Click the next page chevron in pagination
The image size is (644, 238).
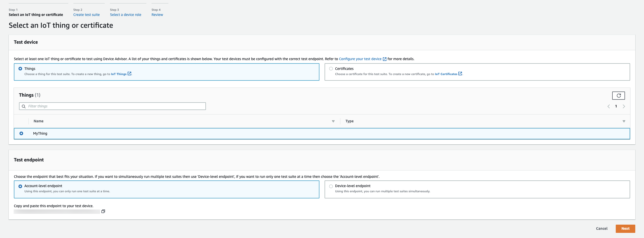[x=624, y=106]
